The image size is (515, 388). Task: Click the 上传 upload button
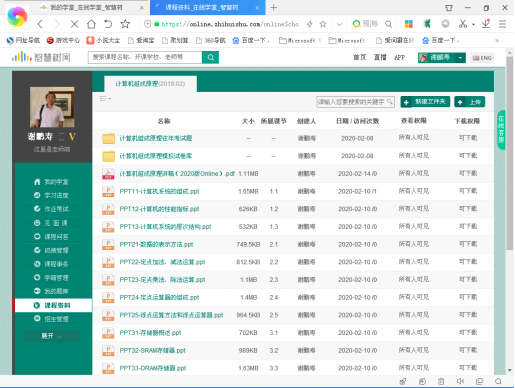point(470,102)
